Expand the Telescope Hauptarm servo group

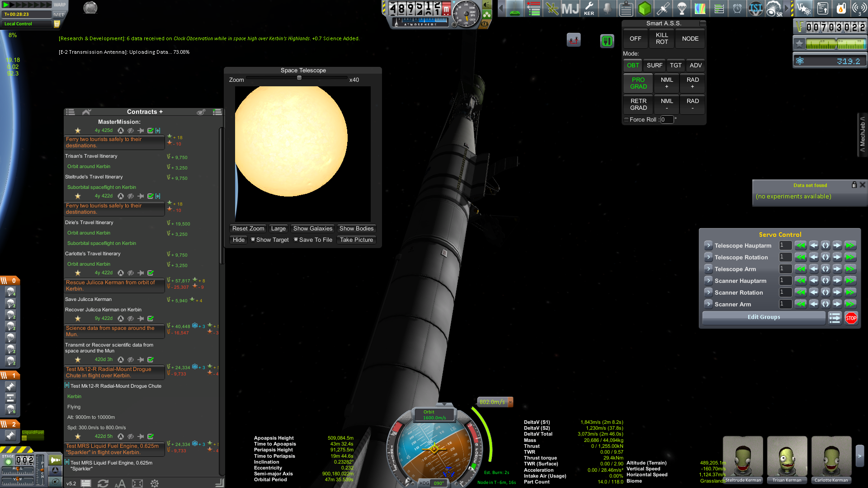click(708, 245)
